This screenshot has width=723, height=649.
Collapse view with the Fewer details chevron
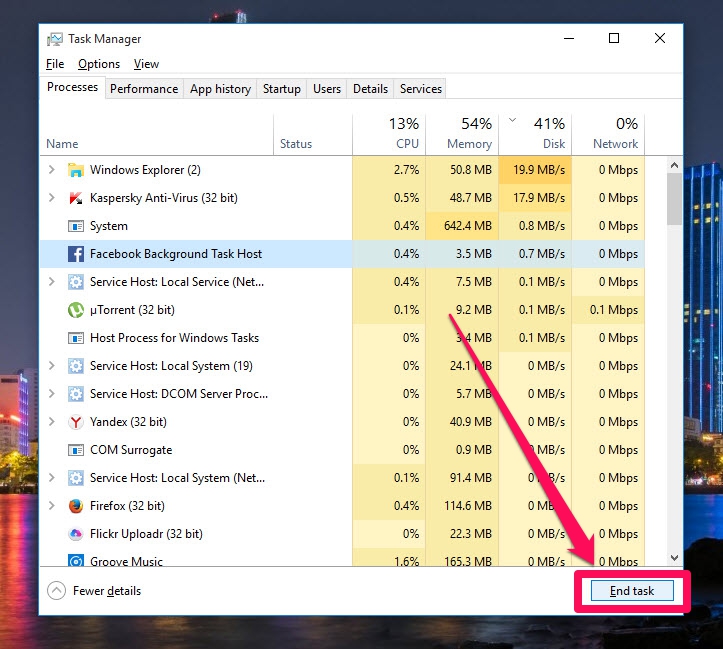point(56,591)
